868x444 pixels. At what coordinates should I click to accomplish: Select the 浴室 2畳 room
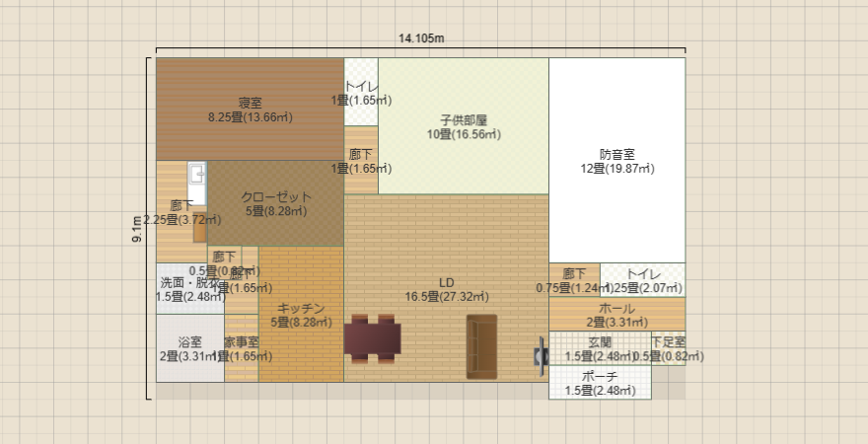click(x=190, y=348)
